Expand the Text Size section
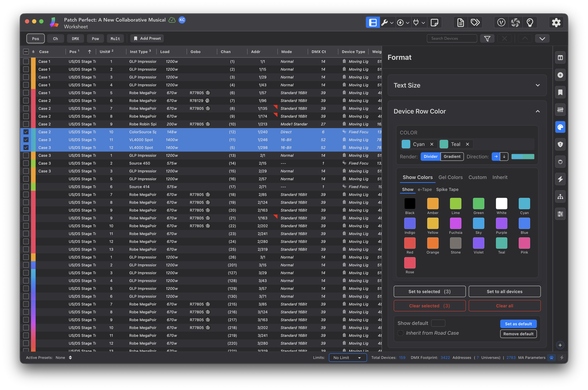 click(x=467, y=85)
